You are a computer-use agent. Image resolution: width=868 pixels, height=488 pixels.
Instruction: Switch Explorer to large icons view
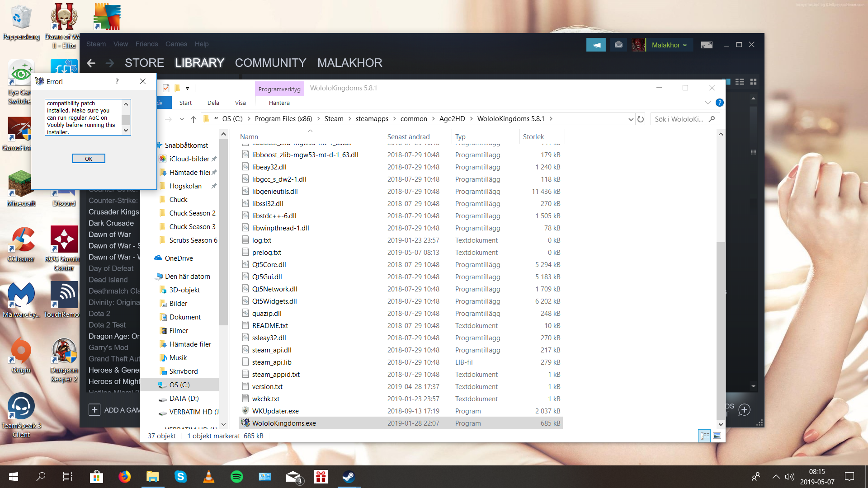tap(717, 436)
